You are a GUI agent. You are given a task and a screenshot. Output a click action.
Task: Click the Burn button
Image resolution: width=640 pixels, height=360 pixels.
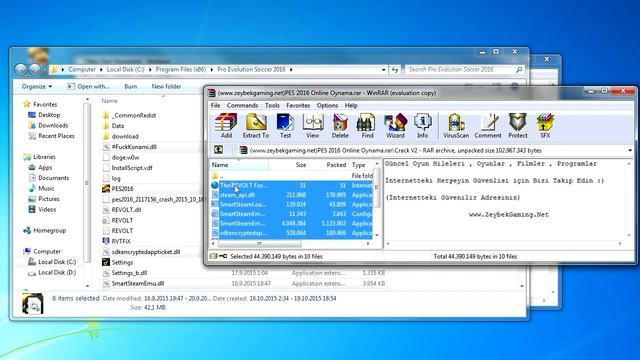point(131,87)
